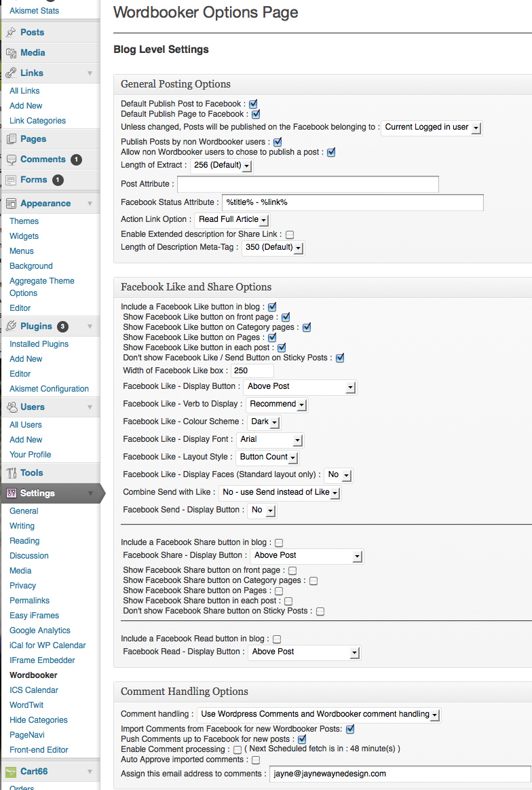Image resolution: width=532 pixels, height=790 pixels.
Task: Open Combine Send with Like dropdown
Action: pos(280,493)
